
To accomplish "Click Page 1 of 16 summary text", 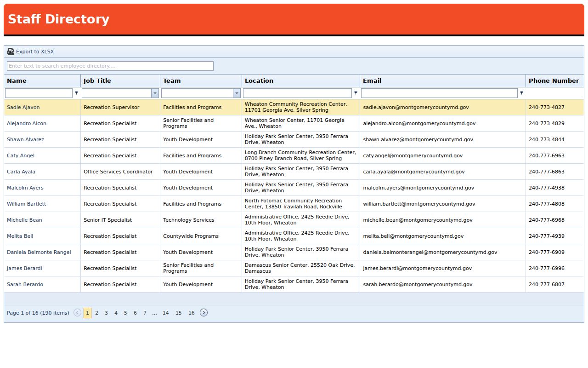I will pyautogui.click(x=38, y=313).
